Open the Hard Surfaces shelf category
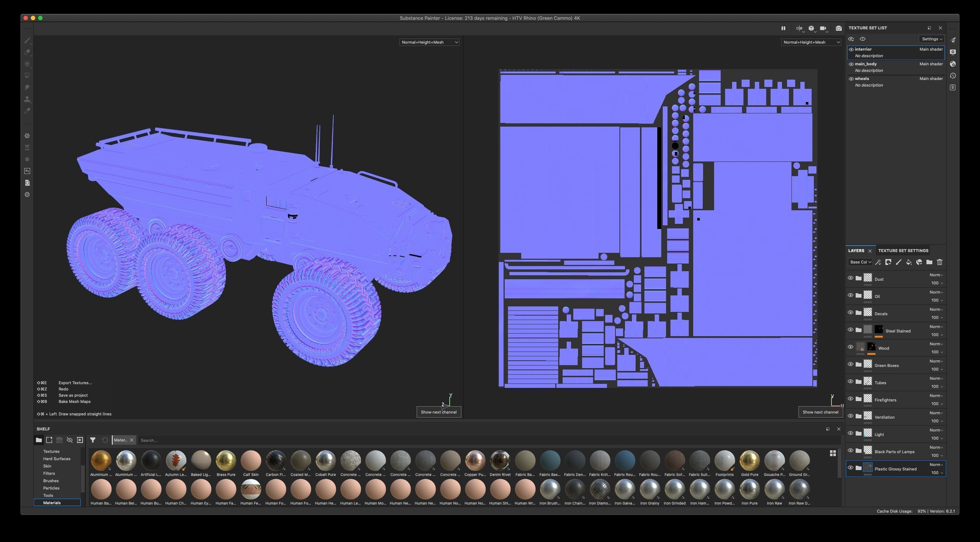 pos(57,459)
